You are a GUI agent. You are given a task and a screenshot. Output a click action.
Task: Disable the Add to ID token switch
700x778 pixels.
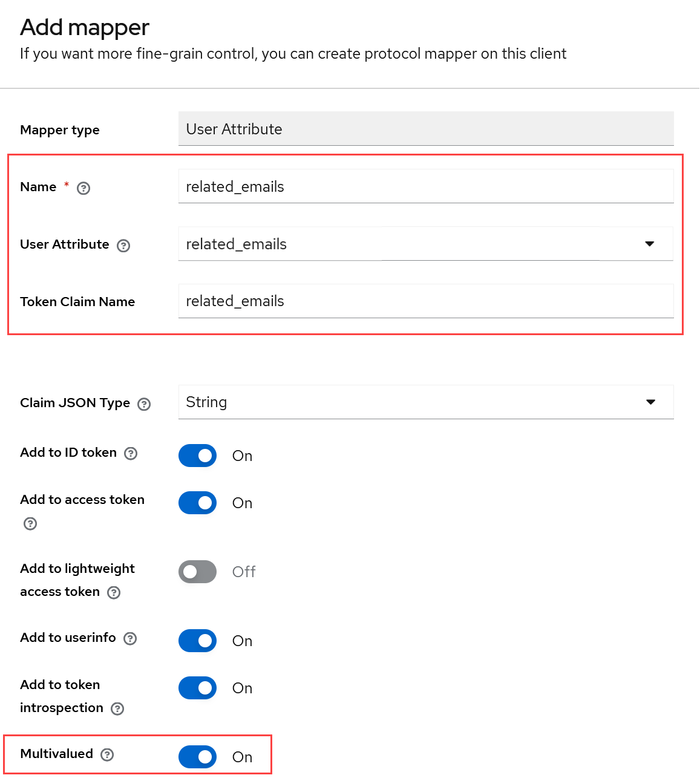click(x=197, y=456)
